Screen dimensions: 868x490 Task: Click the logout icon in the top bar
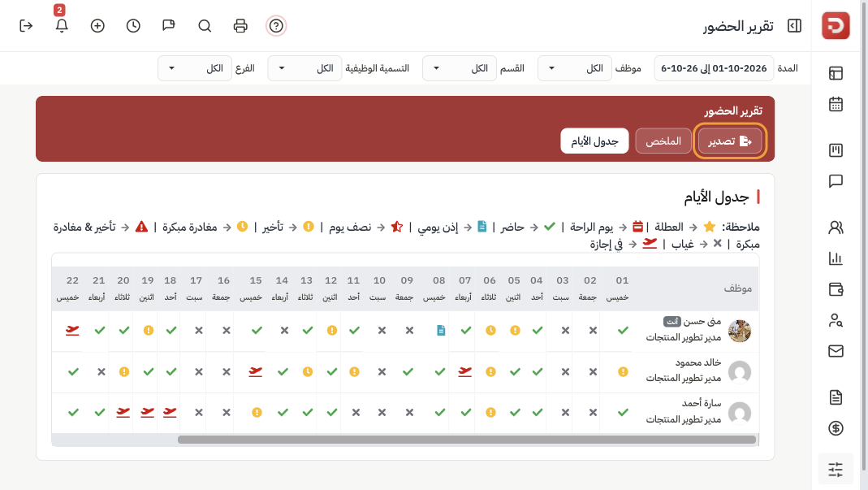point(26,25)
